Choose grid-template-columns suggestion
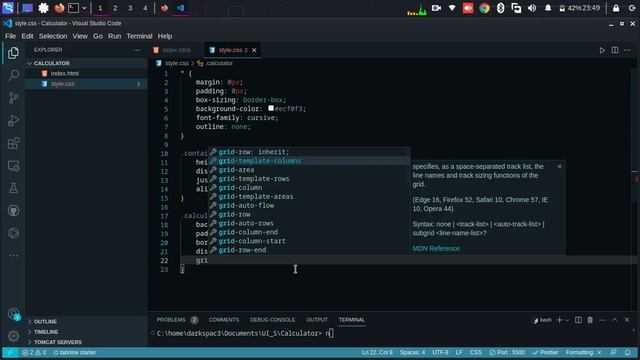 (309, 161)
